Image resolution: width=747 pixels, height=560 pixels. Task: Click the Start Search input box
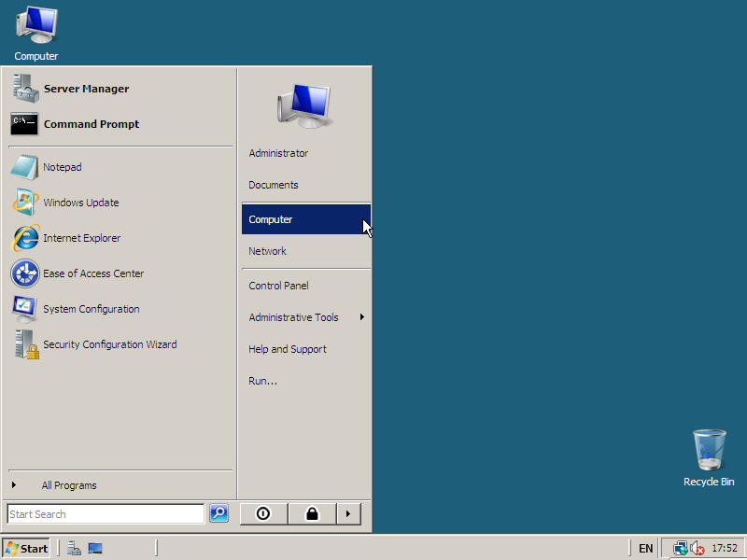coord(105,514)
